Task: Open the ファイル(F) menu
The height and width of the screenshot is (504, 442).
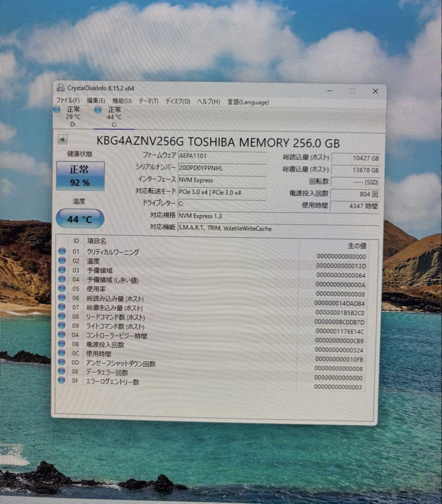Action: [68, 100]
